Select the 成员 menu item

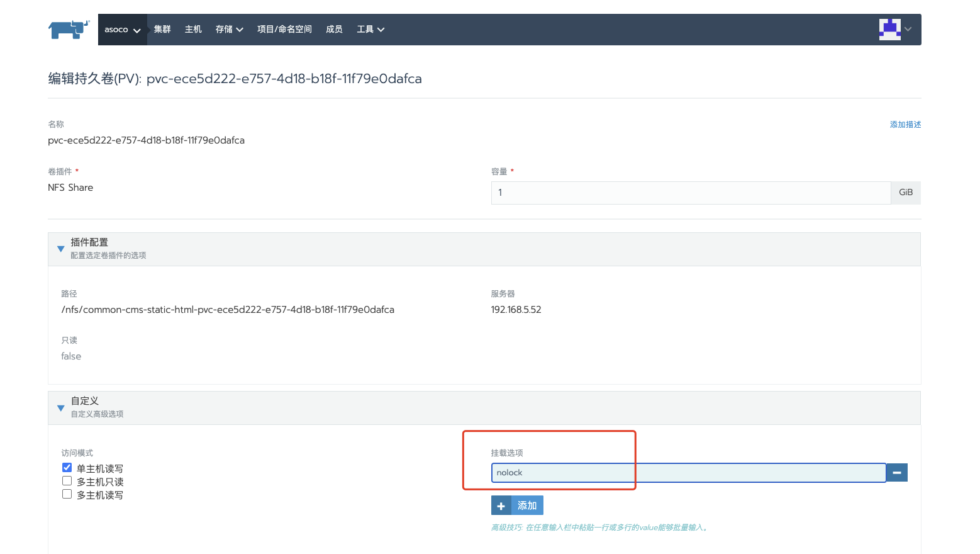pos(334,30)
